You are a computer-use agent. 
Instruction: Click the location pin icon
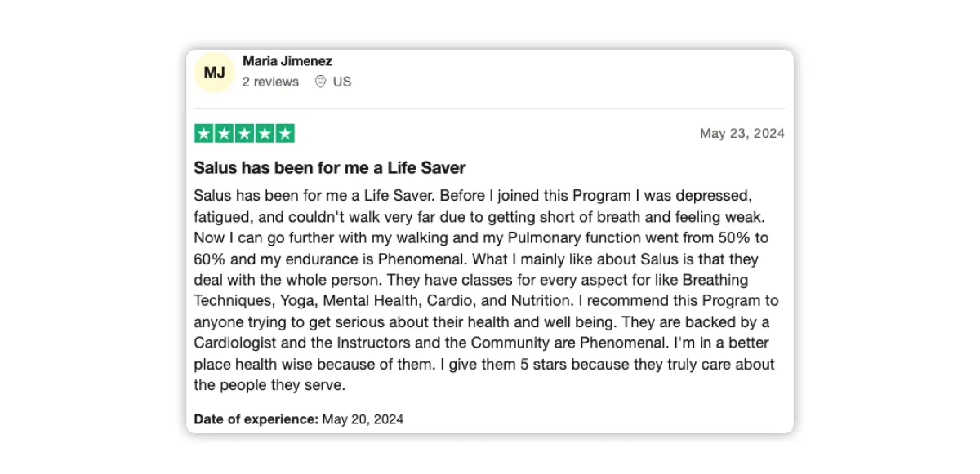pyautogui.click(x=320, y=82)
